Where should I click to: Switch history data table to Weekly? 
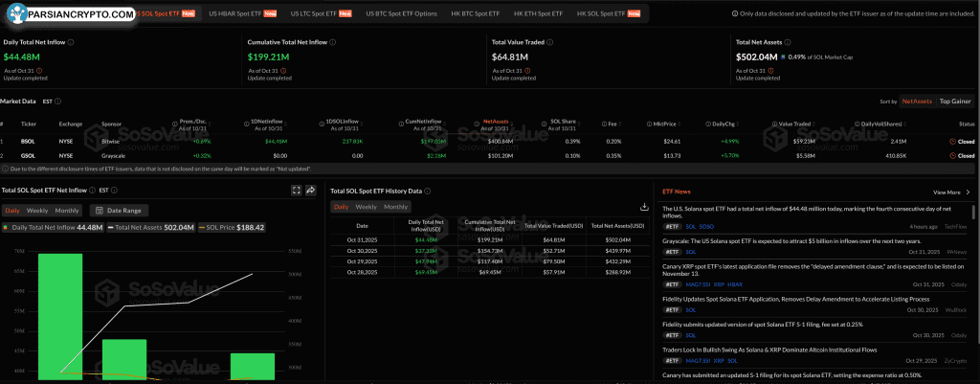click(367, 207)
